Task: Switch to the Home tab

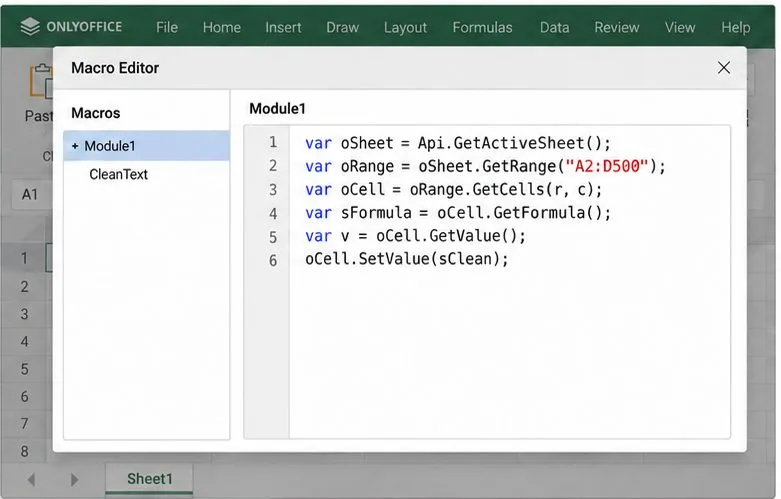Action: [x=222, y=27]
